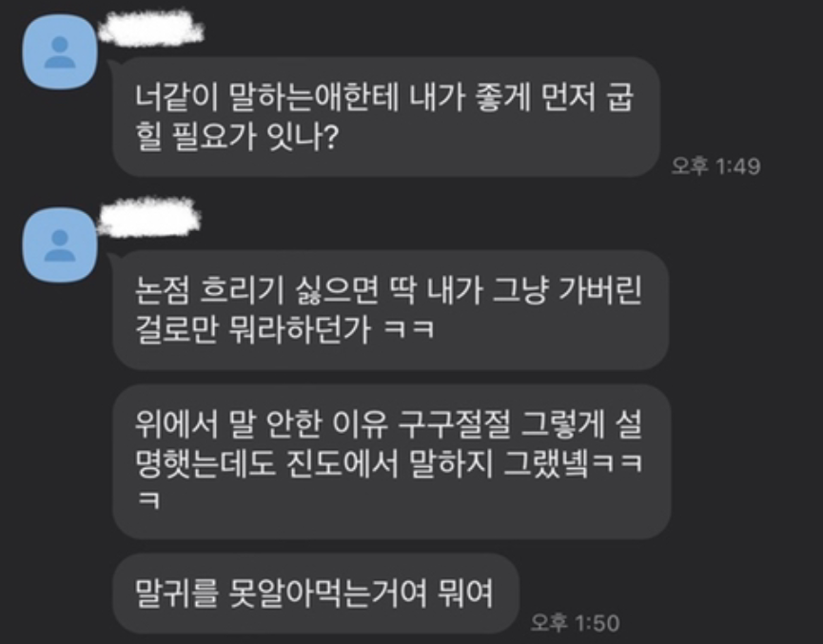823x644 pixels.
Task: Tap the blurred sender name above first message
Action: click(151, 28)
